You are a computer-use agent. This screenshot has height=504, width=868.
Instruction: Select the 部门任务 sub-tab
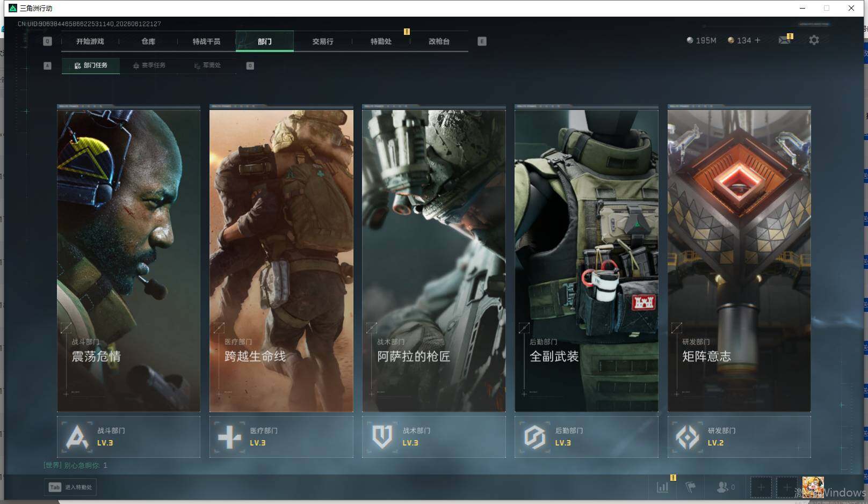click(x=91, y=65)
